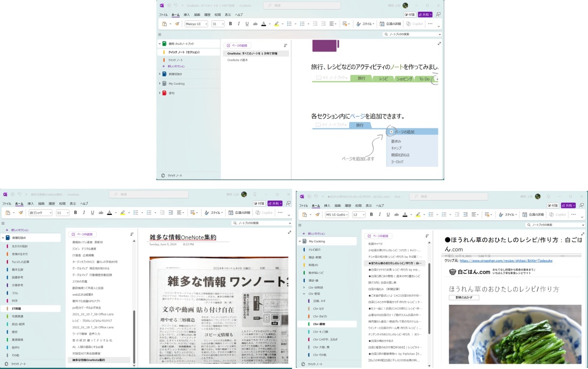
Task: Open the ファイル menu in the top window
Action: 163,14
